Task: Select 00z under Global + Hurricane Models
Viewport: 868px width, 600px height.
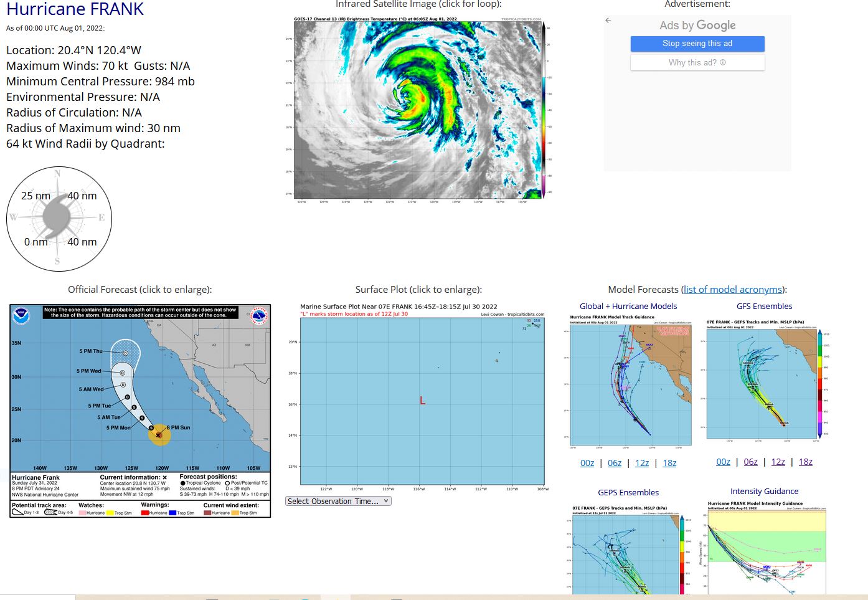Action: coord(587,463)
